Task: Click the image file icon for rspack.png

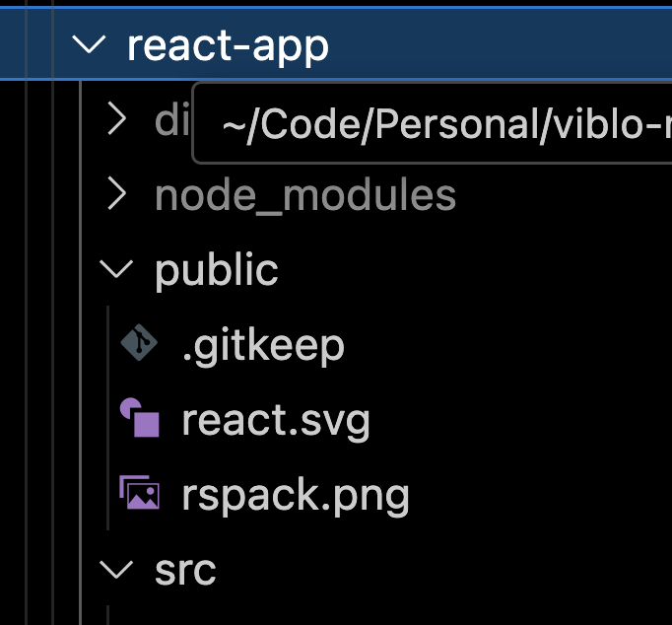Action: tap(139, 493)
